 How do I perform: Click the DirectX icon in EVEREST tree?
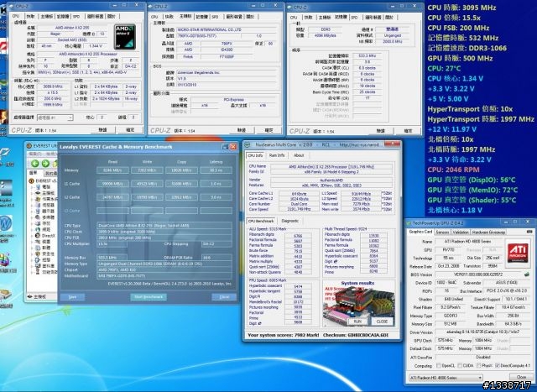click(x=38, y=236)
